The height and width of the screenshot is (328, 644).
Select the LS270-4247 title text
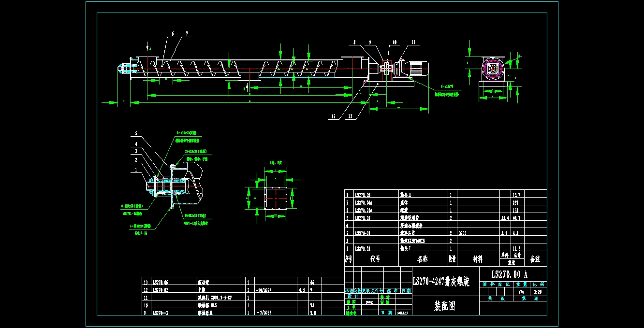pyautogui.click(x=440, y=282)
